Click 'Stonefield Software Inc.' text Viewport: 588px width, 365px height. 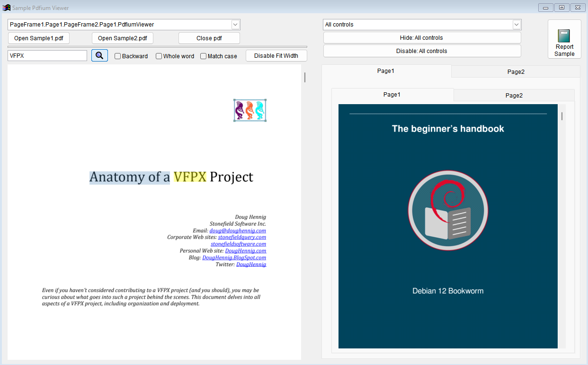click(x=238, y=224)
